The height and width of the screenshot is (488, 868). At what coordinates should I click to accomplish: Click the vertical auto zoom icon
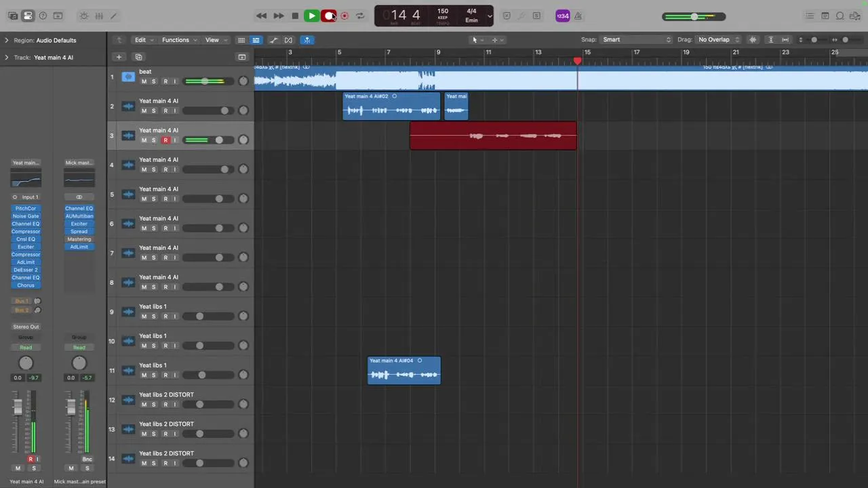(x=771, y=40)
